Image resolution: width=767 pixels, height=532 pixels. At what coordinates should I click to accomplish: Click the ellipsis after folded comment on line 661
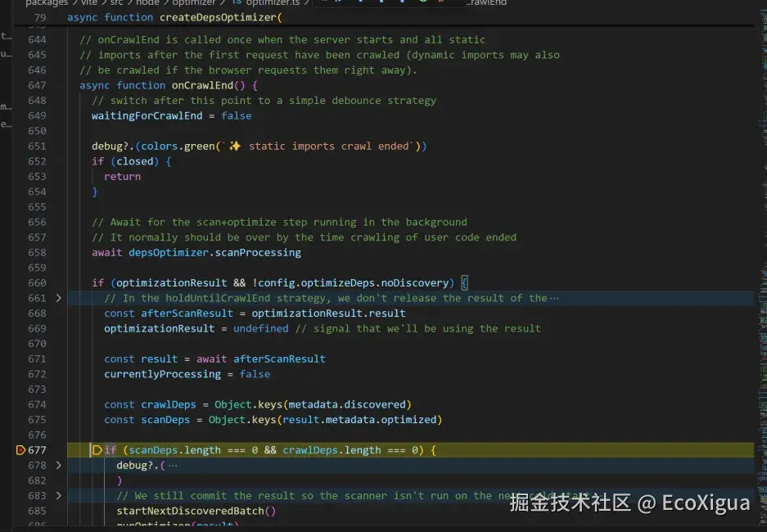(x=554, y=298)
